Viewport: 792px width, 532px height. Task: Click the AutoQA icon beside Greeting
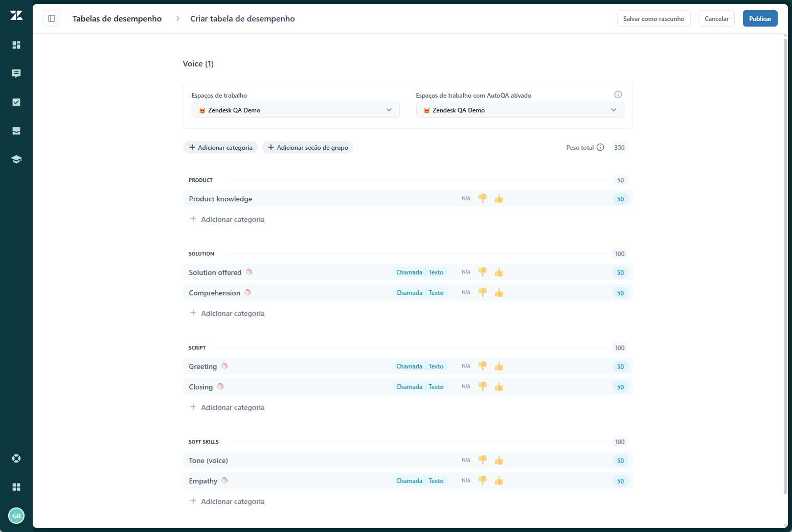click(x=224, y=366)
